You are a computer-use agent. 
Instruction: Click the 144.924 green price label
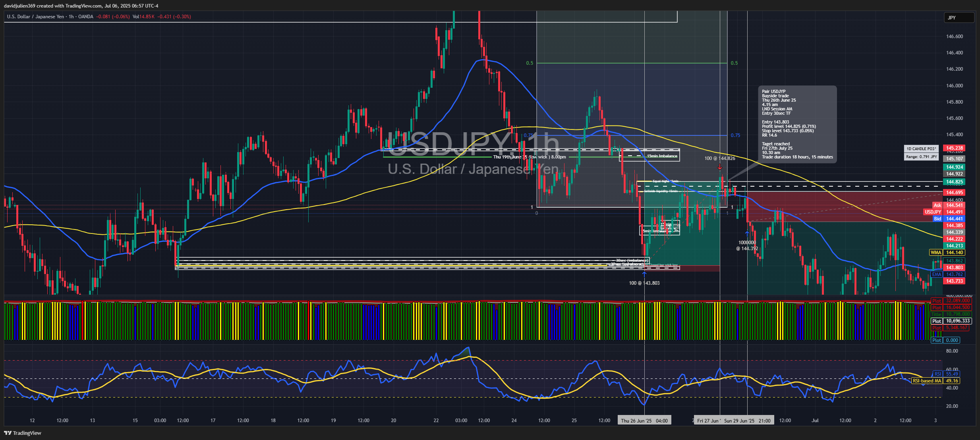coord(954,167)
